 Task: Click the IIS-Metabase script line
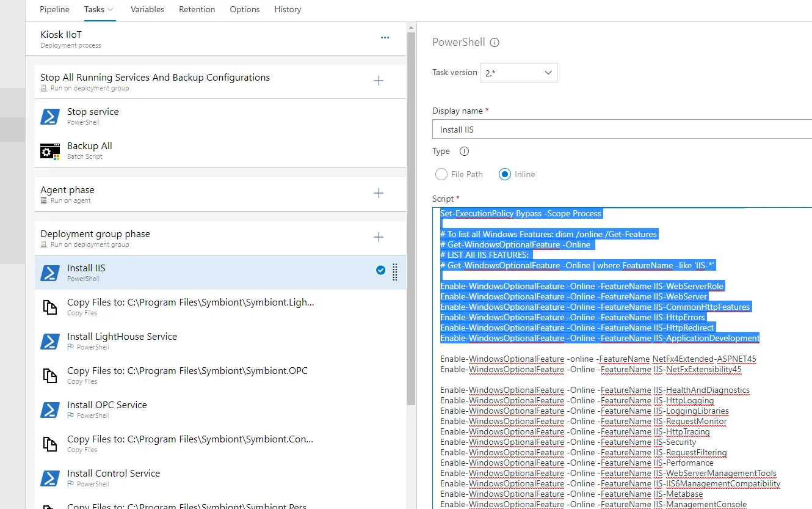pos(571,494)
